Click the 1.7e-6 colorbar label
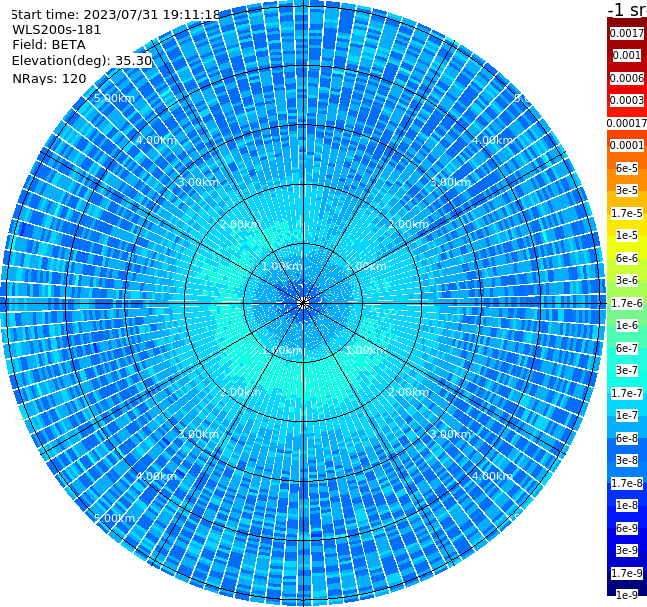Viewport: 647px width, 607px height. pos(627,303)
